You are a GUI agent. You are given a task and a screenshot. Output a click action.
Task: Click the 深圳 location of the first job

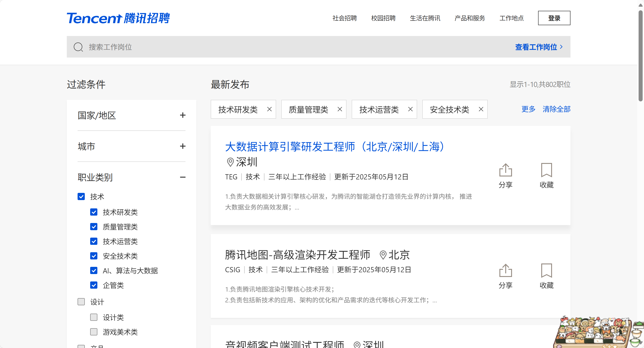(246, 162)
